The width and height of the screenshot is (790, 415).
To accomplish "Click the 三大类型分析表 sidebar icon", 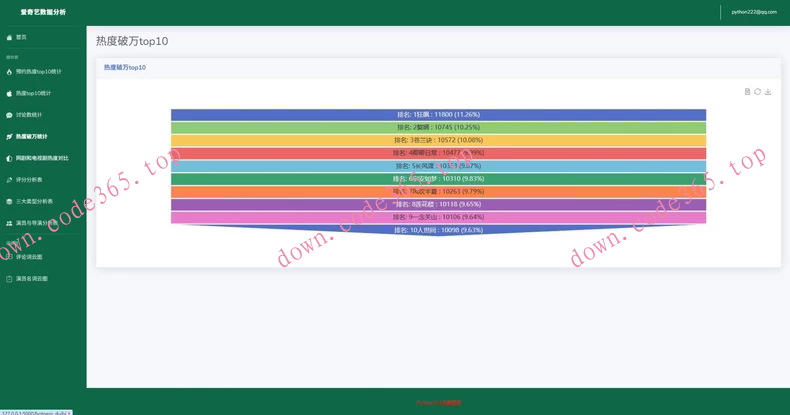I will [9, 202].
